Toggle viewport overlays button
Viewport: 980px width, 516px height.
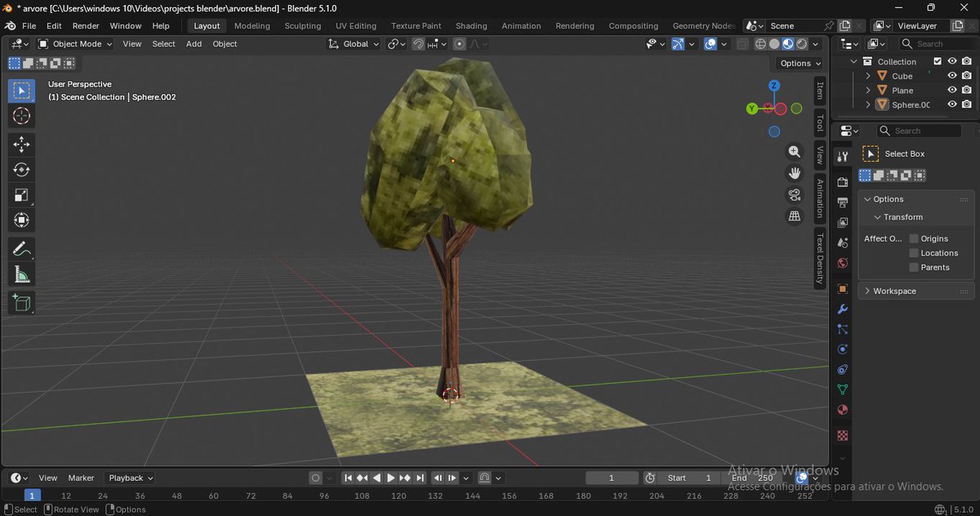[x=710, y=44]
